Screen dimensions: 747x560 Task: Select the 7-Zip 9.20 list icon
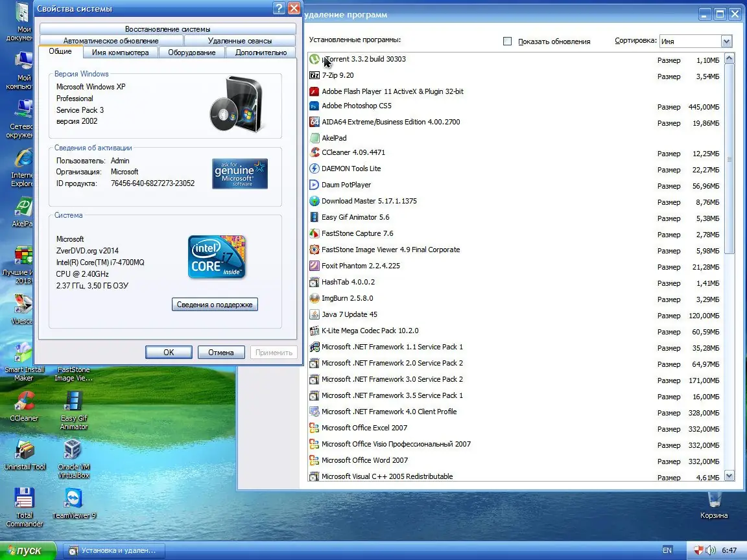pyautogui.click(x=314, y=75)
